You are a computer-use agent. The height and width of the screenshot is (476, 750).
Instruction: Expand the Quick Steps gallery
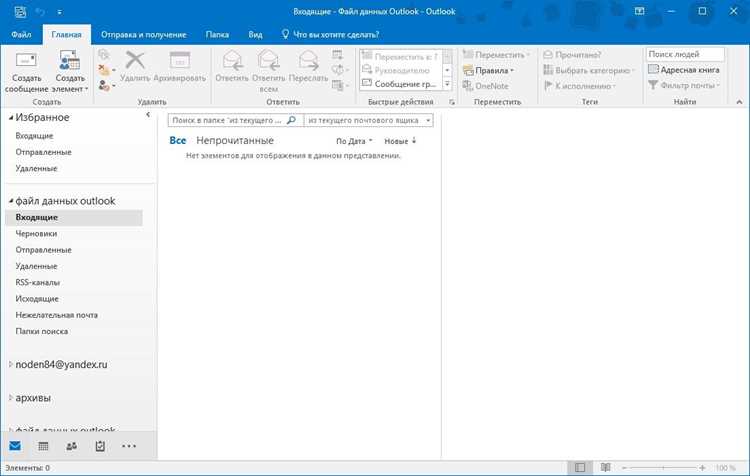[447, 85]
